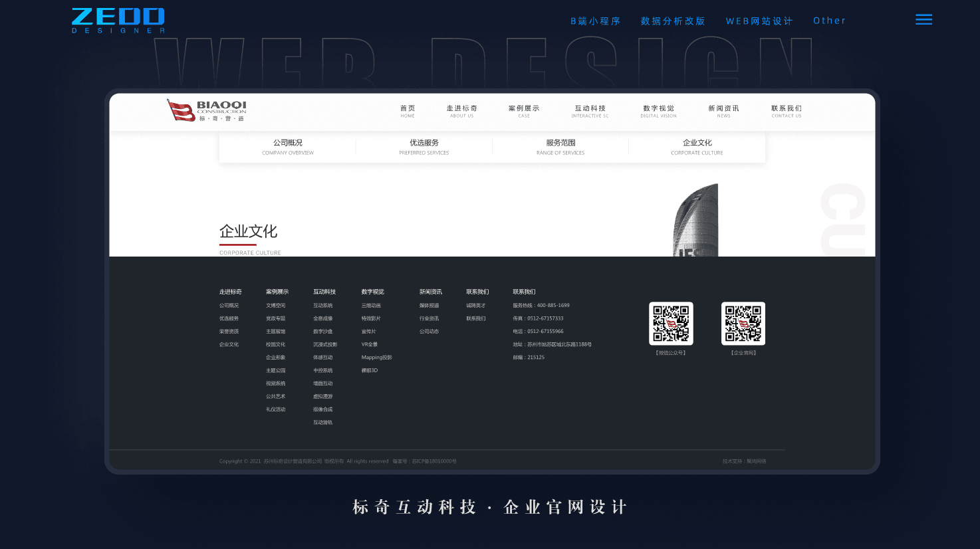Click the WeChat official account QR code
Image resolution: width=980 pixels, height=549 pixels.
(x=671, y=324)
